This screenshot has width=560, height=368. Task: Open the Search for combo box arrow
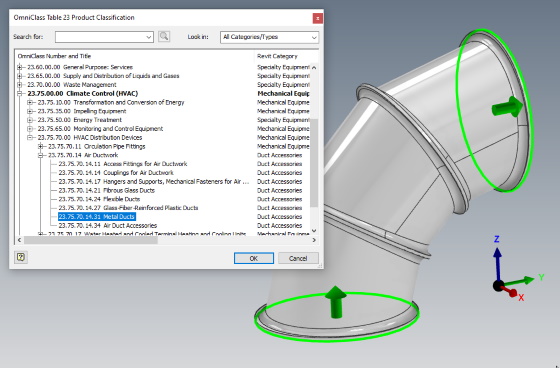tap(149, 37)
